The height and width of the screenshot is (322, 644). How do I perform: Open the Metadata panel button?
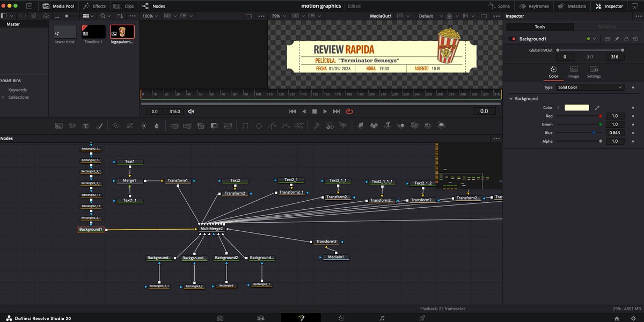(x=572, y=6)
